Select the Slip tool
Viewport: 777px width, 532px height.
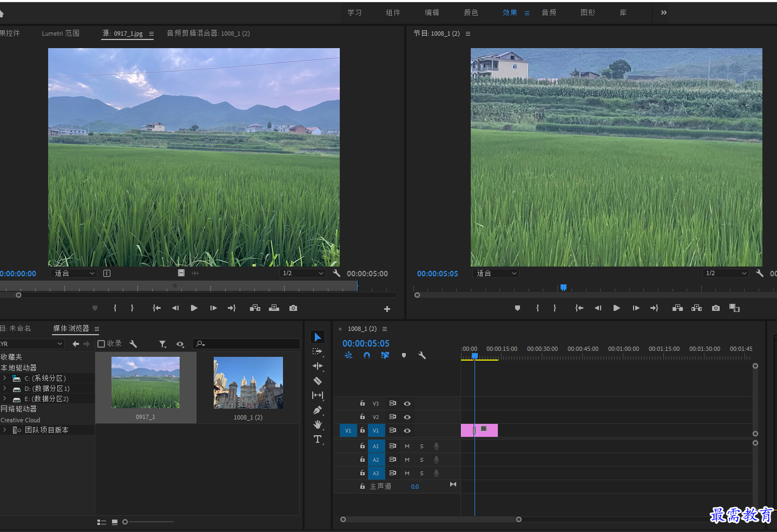[318, 395]
